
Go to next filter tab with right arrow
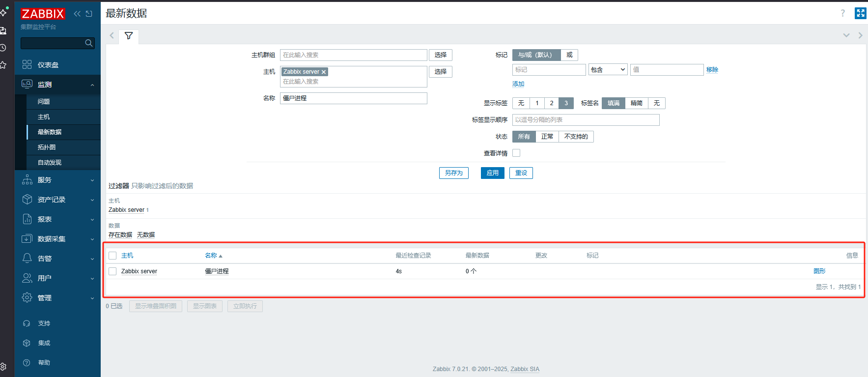click(860, 35)
